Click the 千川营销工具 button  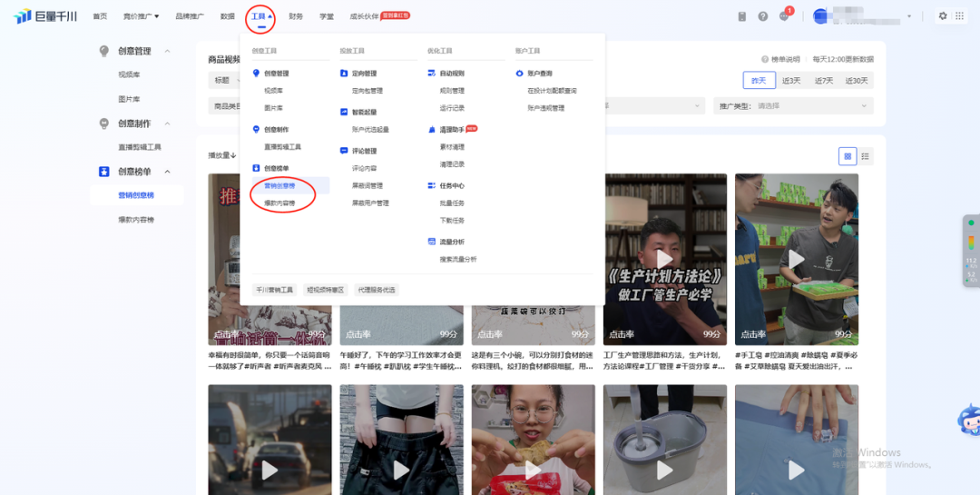[x=275, y=290]
